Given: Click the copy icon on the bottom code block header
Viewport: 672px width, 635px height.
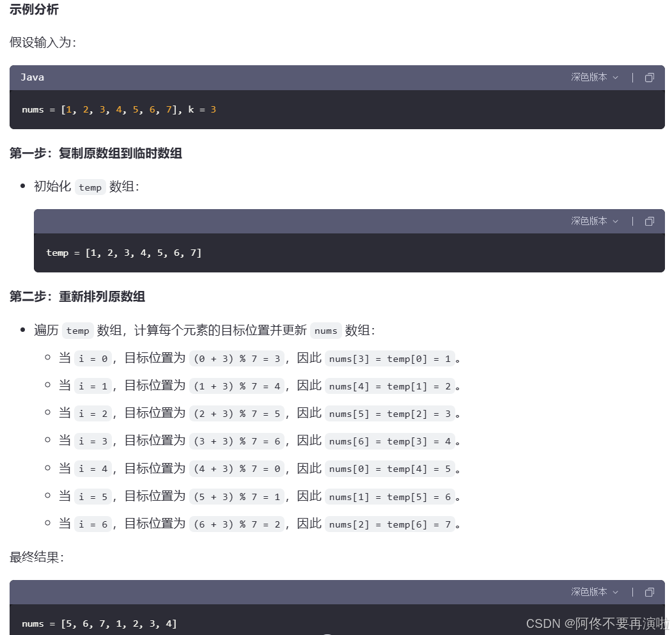Looking at the screenshot, I should (x=649, y=592).
